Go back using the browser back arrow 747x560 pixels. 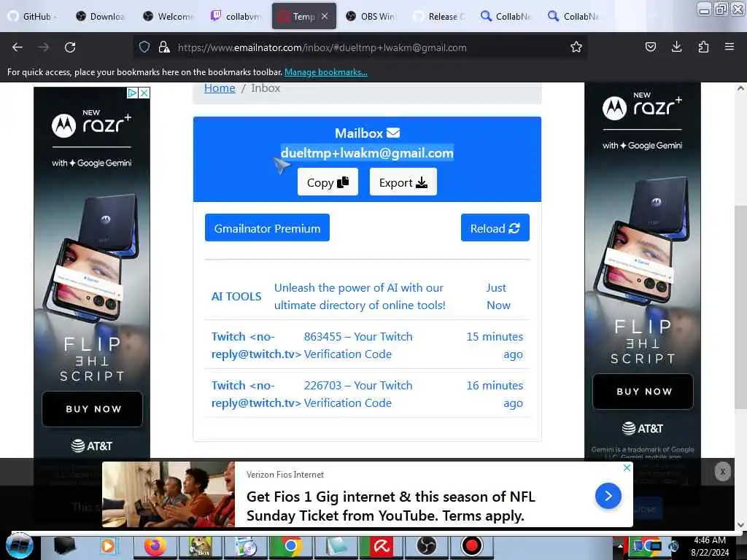coord(18,47)
